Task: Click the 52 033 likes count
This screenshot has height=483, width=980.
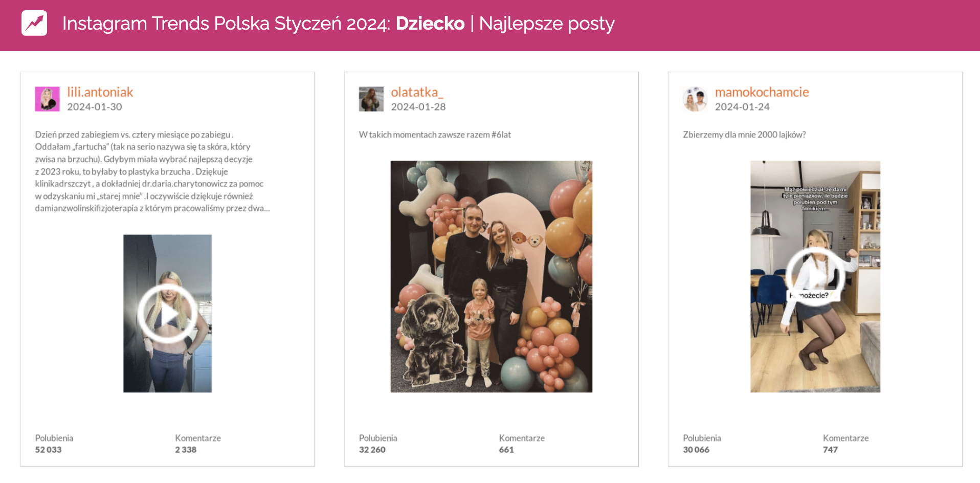Action: [48, 450]
